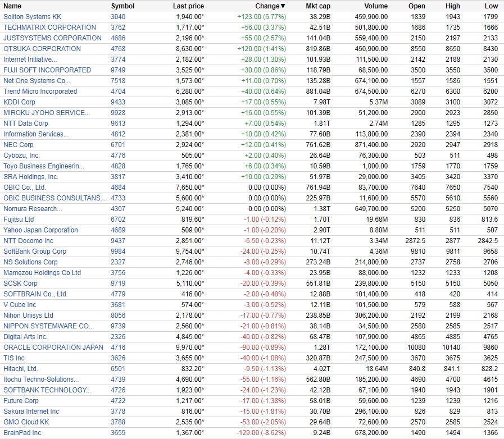Open Mamezou Holdings Co Ltd link
504x439 pixels.
[x=42, y=273]
